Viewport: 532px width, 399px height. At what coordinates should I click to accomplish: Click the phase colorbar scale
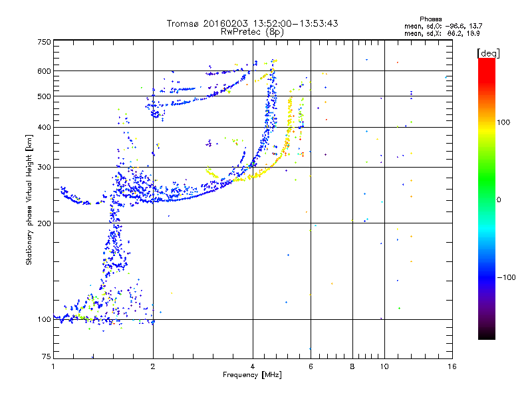[487, 198]
